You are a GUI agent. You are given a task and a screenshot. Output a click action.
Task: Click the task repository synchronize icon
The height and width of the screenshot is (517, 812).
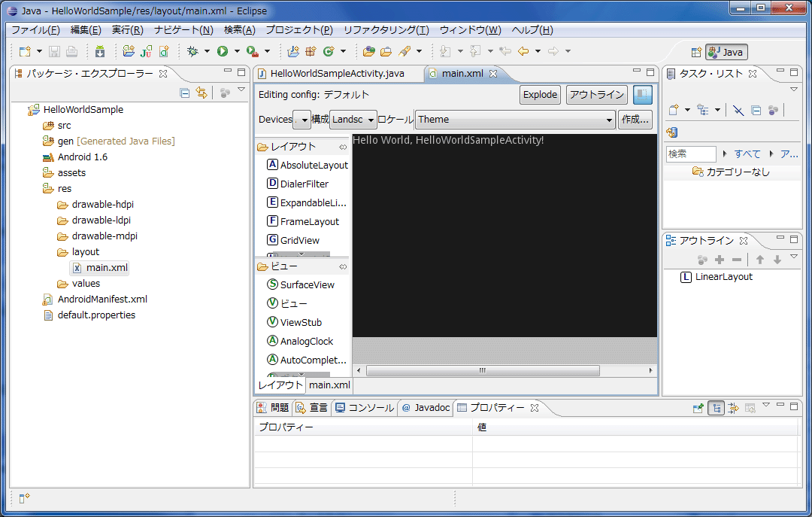[x=672, y=132]
